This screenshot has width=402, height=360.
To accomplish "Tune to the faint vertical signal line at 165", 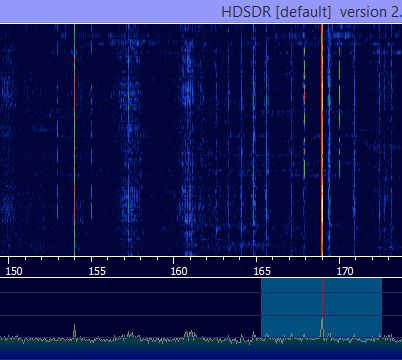I will click(x=254, y=140).
